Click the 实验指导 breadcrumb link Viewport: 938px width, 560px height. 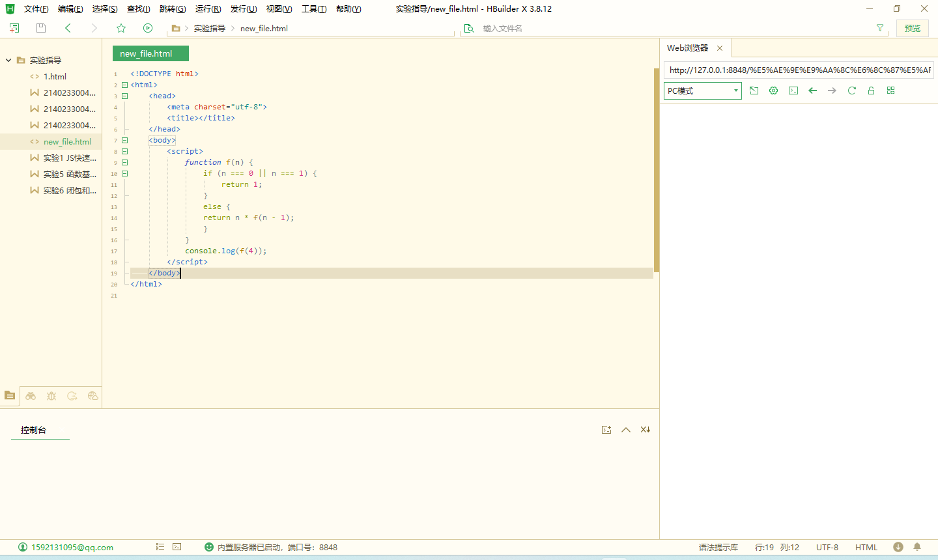(209, 28)
